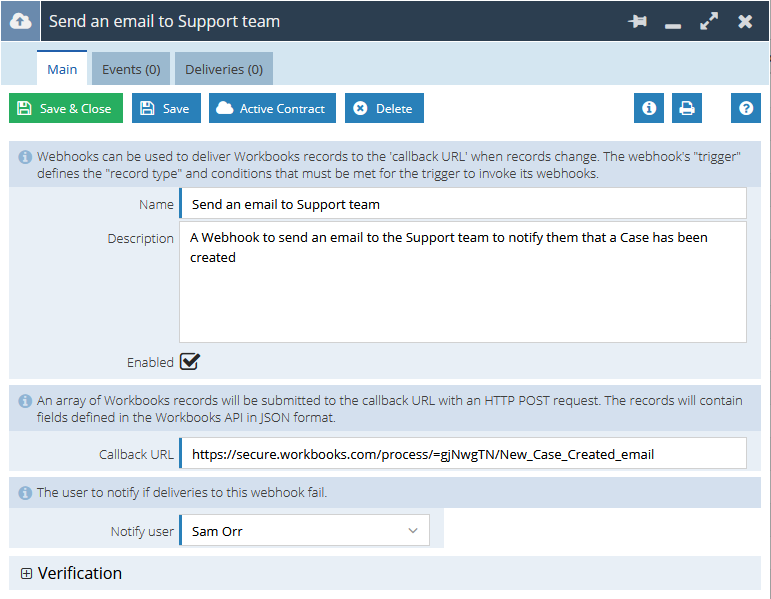The width and height of the screenshot is (771, 599).
Task: Click the info icon beside the Webhooks description
Action: coord(25,157)
